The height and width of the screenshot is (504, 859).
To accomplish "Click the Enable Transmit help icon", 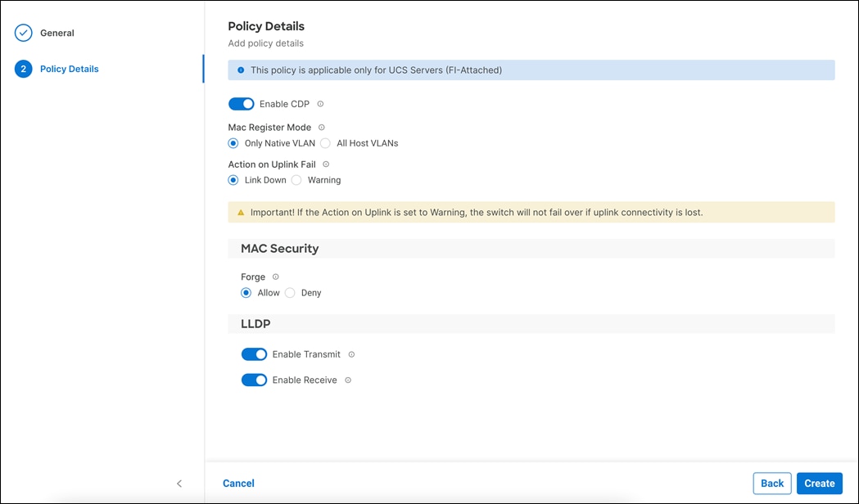I will click(352, 354).
